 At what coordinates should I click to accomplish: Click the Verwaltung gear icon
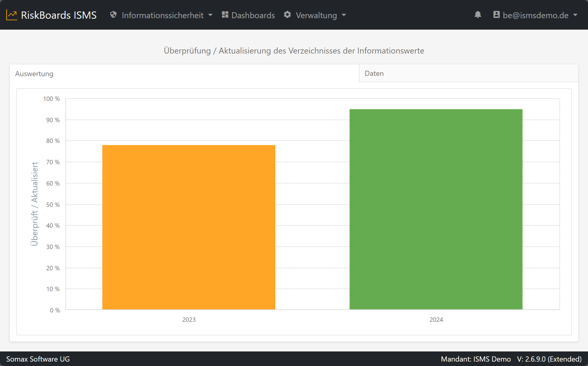(287, 15)
